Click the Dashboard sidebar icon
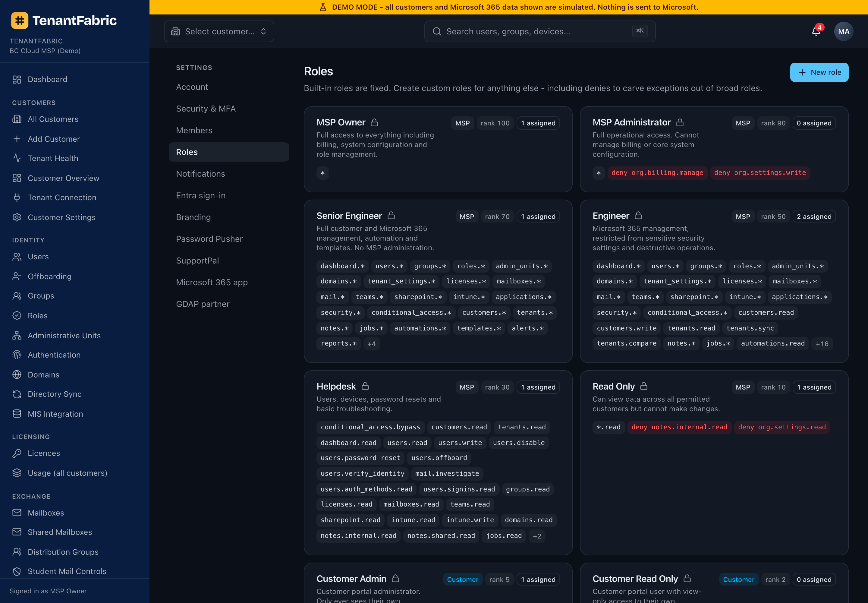868x603 pixels. (x=17, y=79)
